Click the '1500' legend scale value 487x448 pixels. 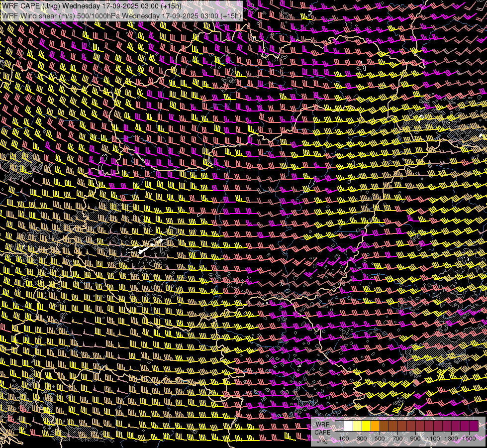click(469, 439)
